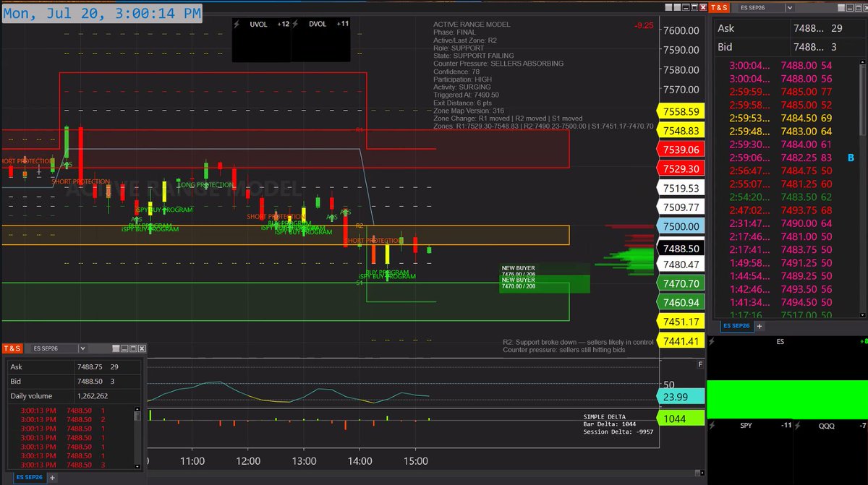Viewport: 868px width, 485px height.
Task: Select ES SEP26 tab under right T&S window
Action: (736, 326)
